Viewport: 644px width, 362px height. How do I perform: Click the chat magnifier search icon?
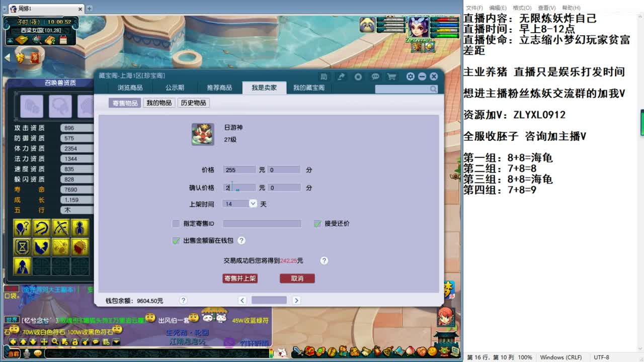pos(54,342)
